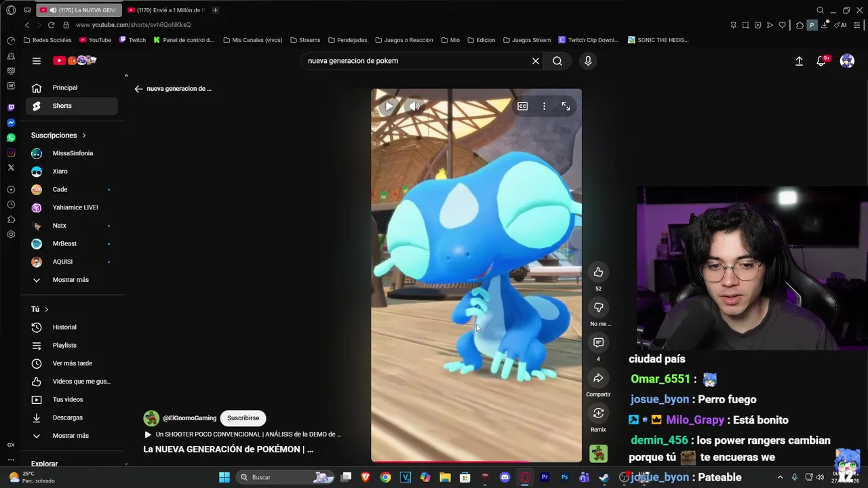Image resolution: width=868 pixels, height=488 pixels.
Task: Open the Windows Start menu
Action: coord(224,477)
